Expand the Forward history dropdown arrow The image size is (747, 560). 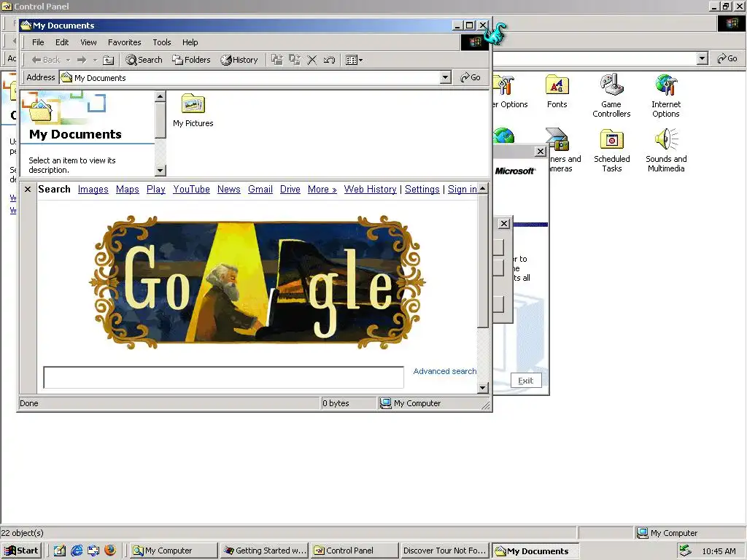pos(95,60)
